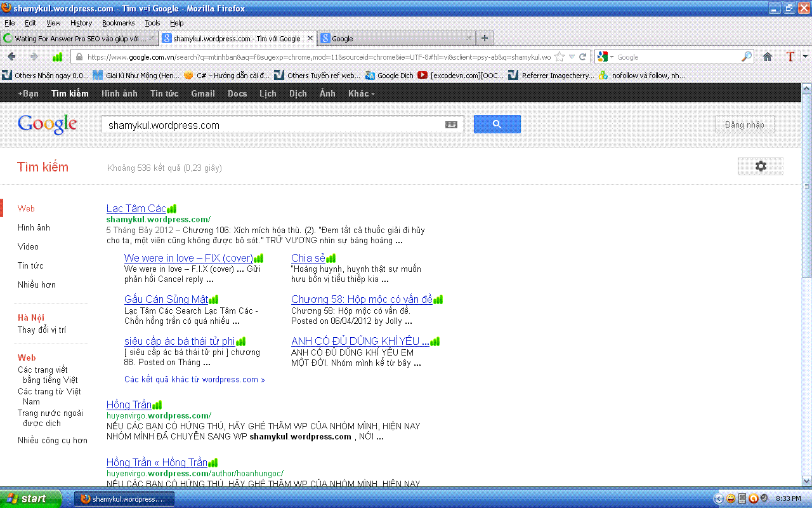Viewport: 812px width, 508px height.
Task: Click the orange round tray icon
Action: pyautogui.click(x=753, y=498)
